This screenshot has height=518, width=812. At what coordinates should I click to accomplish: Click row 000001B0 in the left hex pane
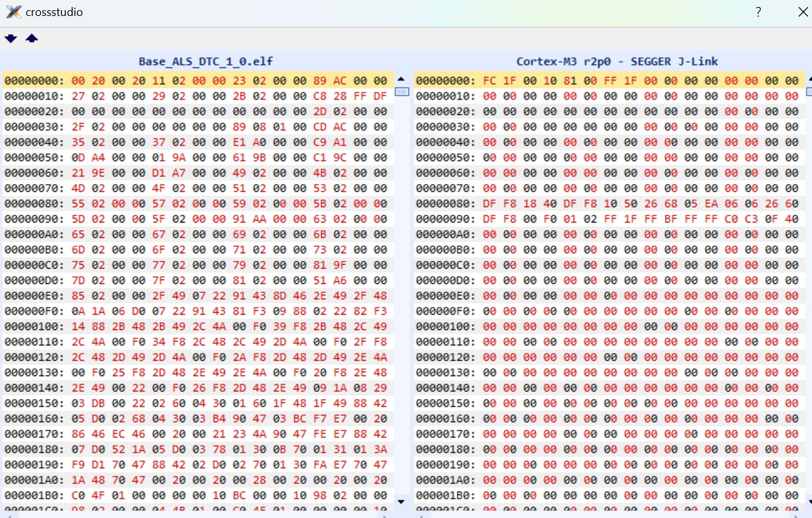pyautogui.click(x=192, y=495)
